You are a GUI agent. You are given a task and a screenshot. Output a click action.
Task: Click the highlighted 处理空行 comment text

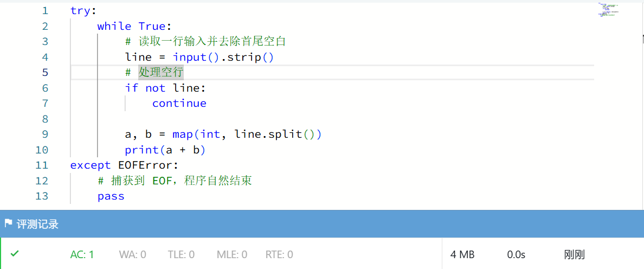(x=161, y=72)
